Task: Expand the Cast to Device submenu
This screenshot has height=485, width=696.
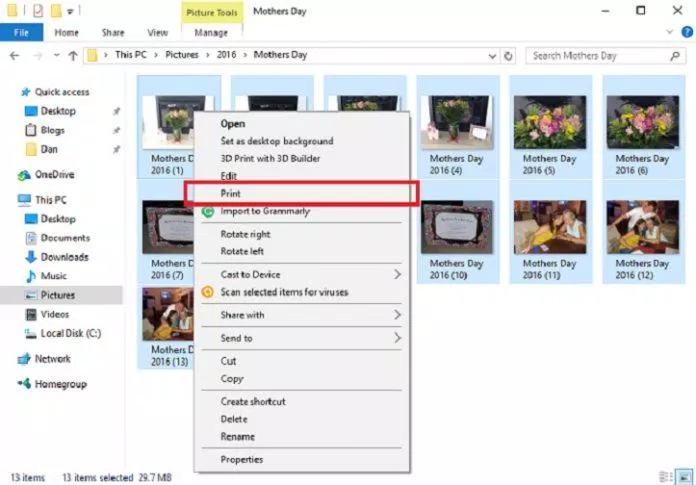Action: tap(397, 274)
